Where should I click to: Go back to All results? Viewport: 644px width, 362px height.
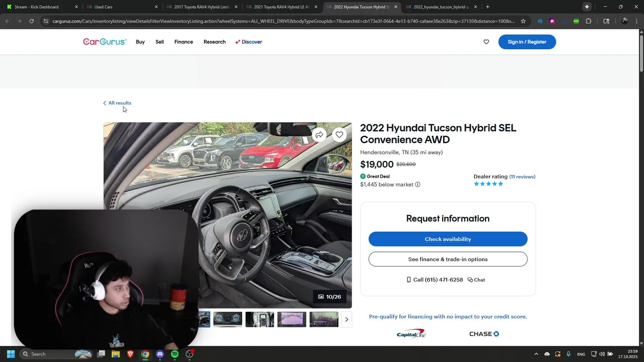tap(117, 103)
